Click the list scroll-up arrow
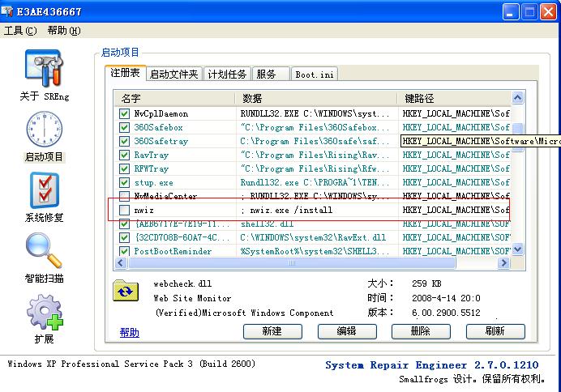561x392 pixels. [517, 97]
